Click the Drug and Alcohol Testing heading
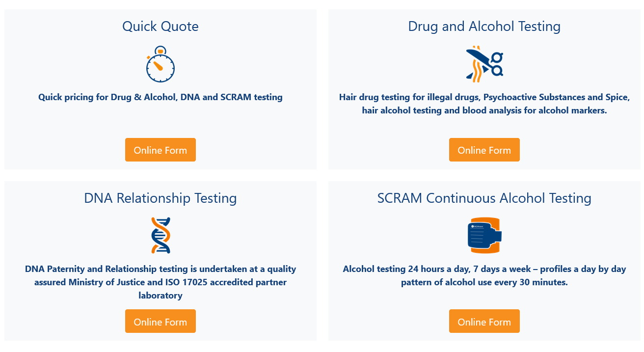This screenshot has height=352, width=644. coord(484,26)
